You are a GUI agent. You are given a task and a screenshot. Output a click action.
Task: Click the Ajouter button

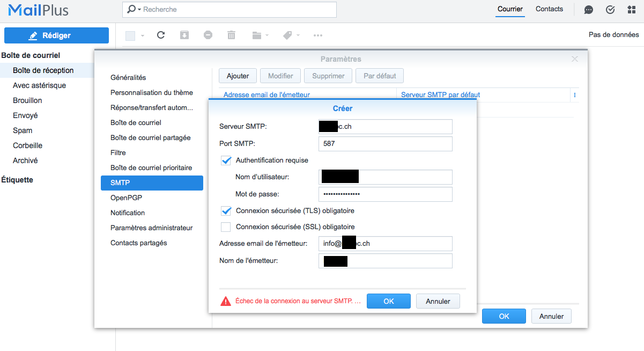tap(238, 76)
